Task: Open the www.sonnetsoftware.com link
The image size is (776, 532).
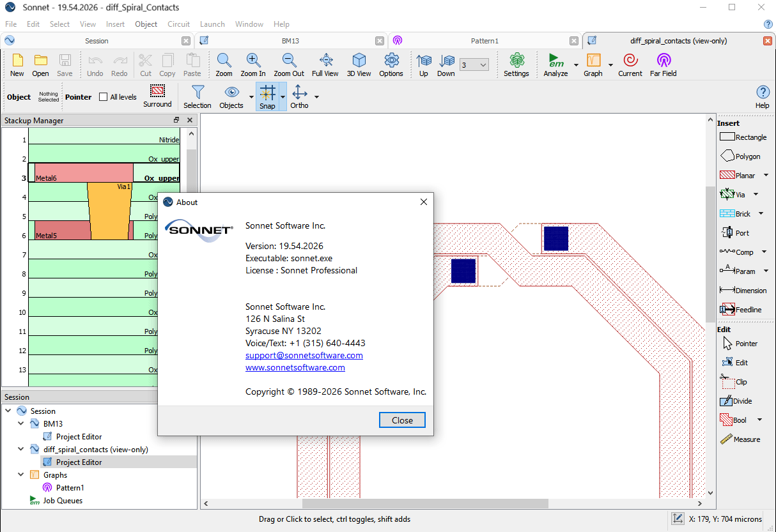Action: point(295,368)
